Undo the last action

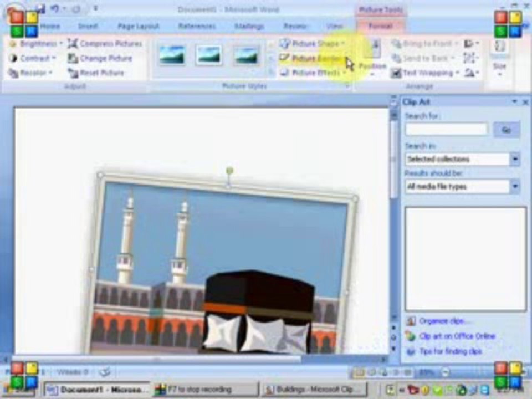click(x=54, y=9)
